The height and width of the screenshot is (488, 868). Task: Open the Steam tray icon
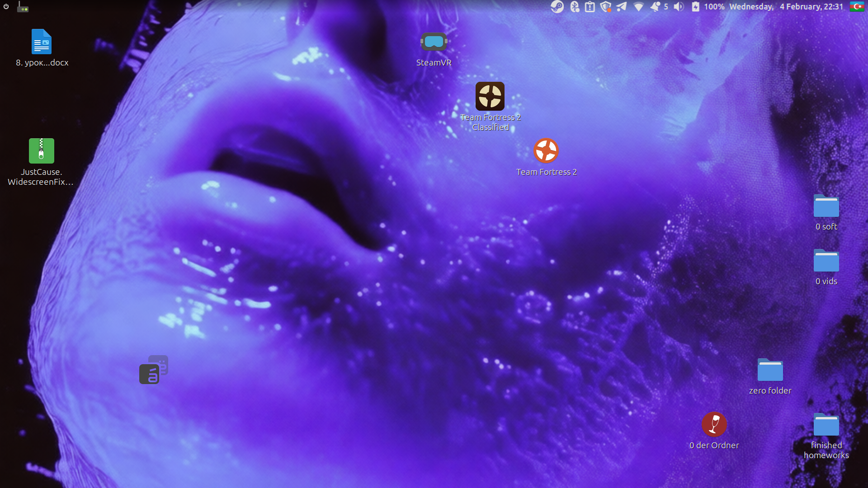557,7
